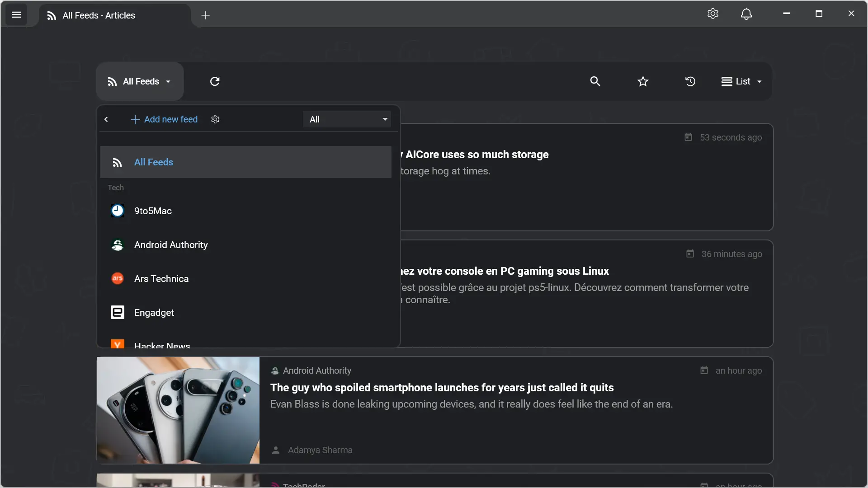The width and height of the screenshot is (868, 488).
Task: Open the console en PC gaming sous Linux article
Action: click(505, 271)
